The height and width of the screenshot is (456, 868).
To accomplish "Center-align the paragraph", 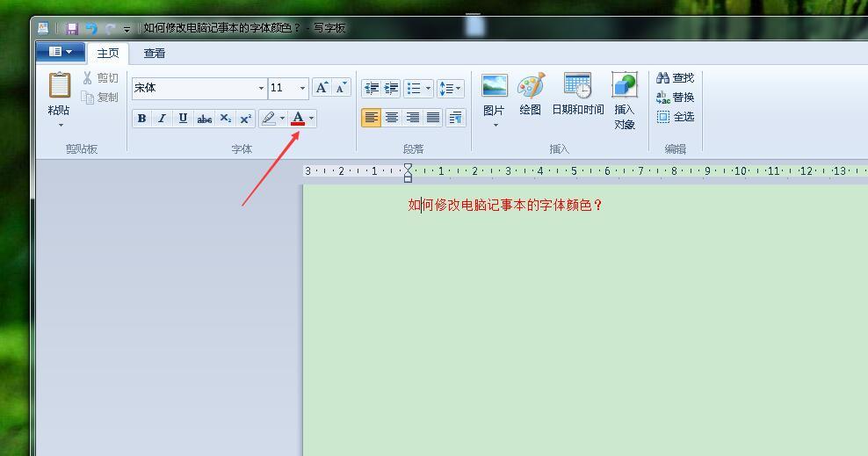I will (x=392, y=118).
